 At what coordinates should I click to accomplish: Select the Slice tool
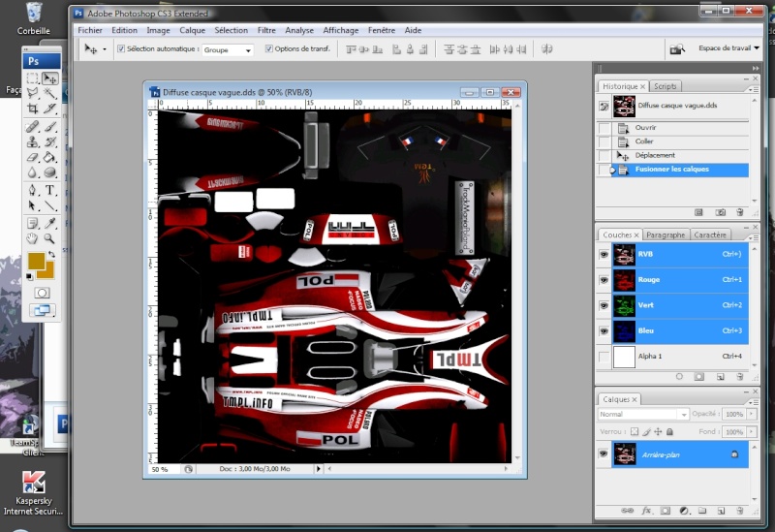coord(50,109)
